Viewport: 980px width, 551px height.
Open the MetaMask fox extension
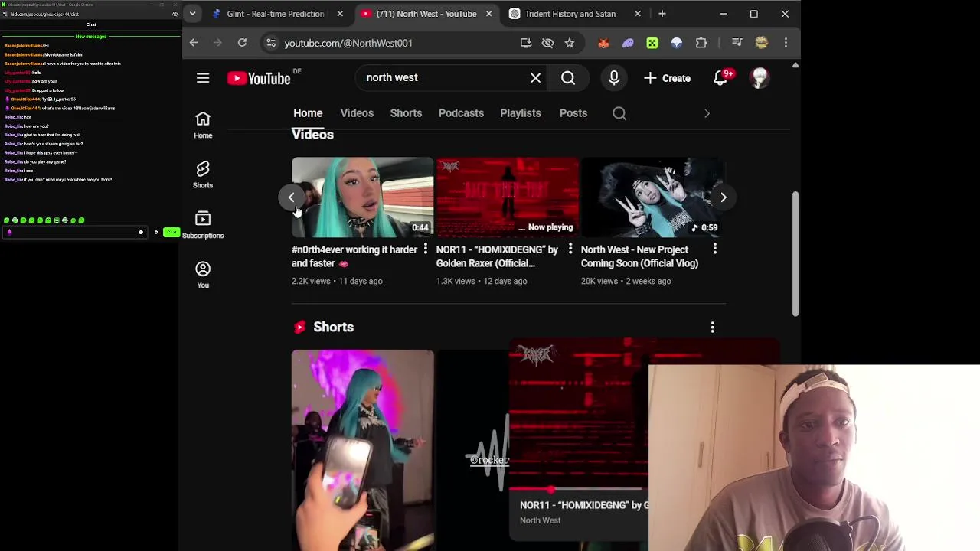(x=603, y=43)
